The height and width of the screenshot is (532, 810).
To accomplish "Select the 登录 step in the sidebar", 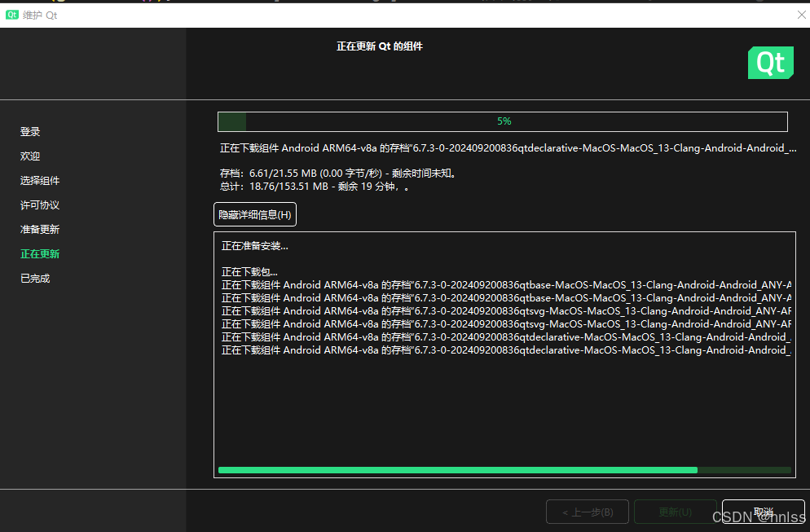I will click(x=30, y=132).
